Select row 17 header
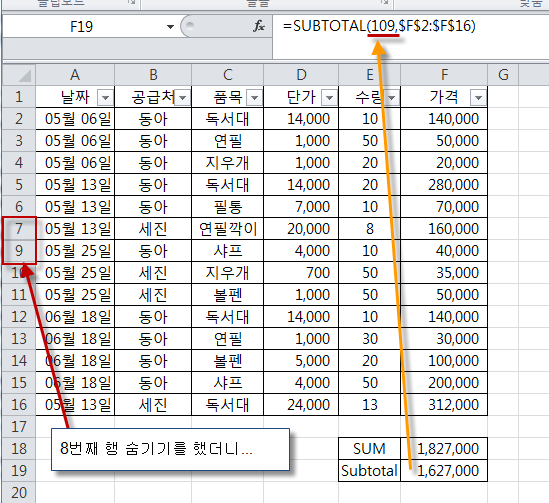The height and width of the screenshot is (503, 549). click(19, 427)
